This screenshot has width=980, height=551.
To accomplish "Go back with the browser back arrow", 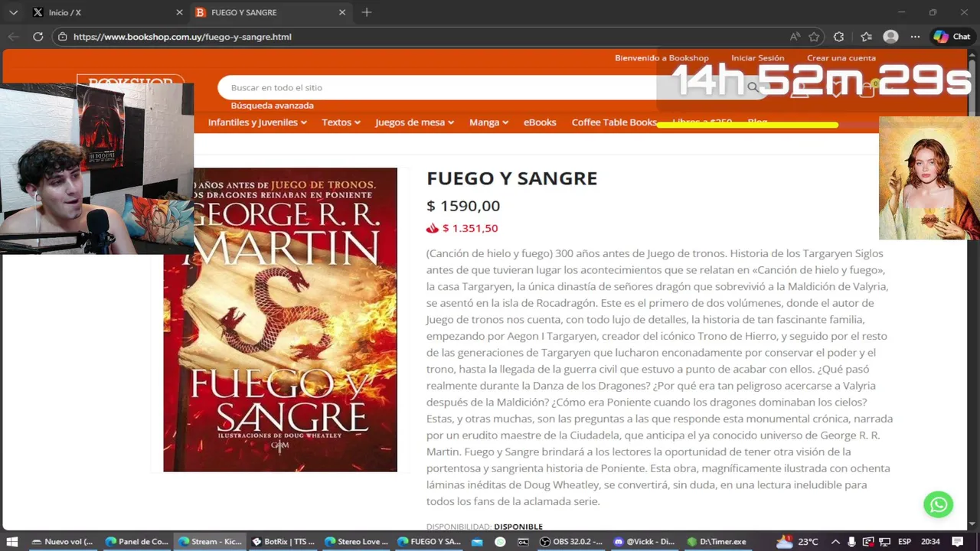I will (13, 37).
